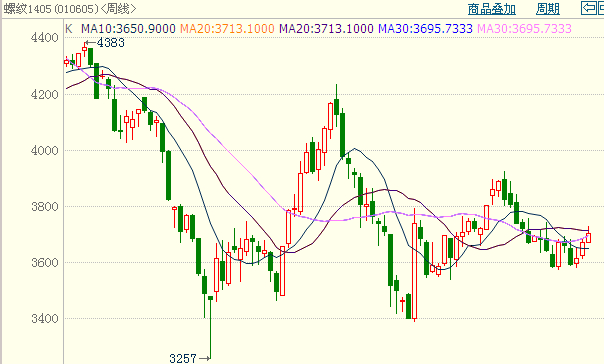Click the 3600 price axis label
The image size is (604, 364).
click(x=45, y=263)
